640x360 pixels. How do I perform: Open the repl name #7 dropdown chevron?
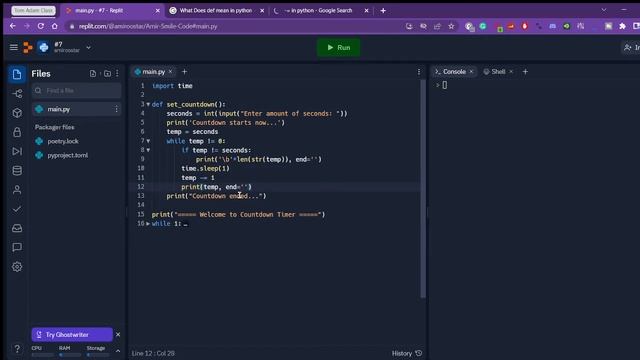[89, 48]
